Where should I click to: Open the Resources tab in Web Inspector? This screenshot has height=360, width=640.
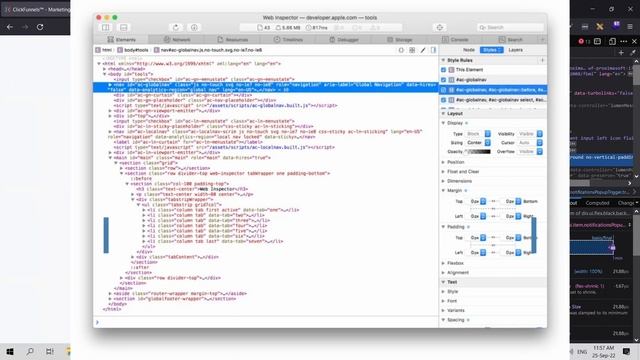tap(233, 40)
